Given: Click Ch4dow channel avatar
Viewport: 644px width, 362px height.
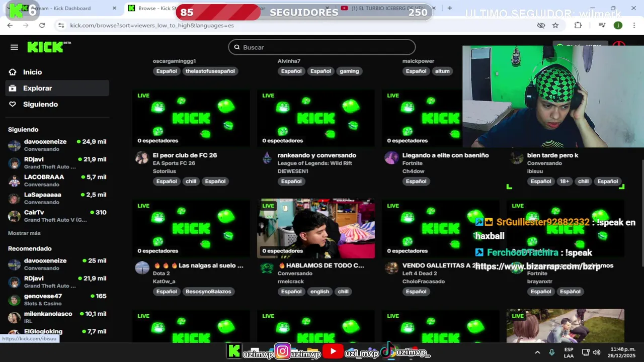Looking at the screenshot, I should (391, 157).
